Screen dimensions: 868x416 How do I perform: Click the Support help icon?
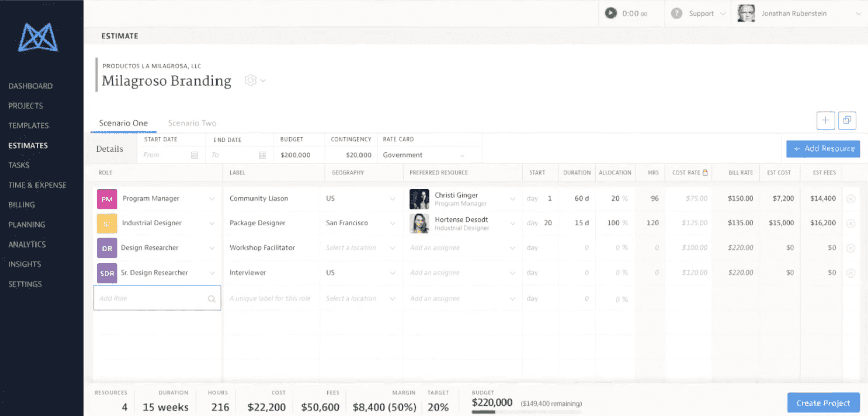point(676,13)
